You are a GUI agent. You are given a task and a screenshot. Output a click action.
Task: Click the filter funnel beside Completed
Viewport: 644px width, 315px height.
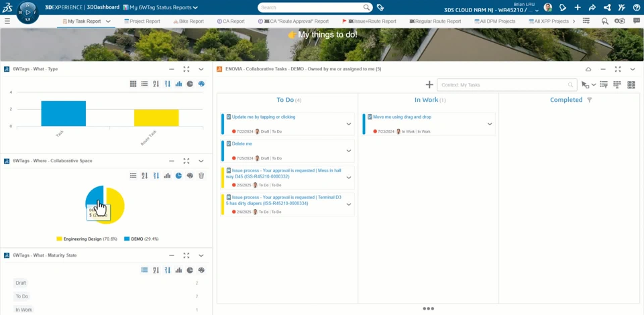[590, 100]
